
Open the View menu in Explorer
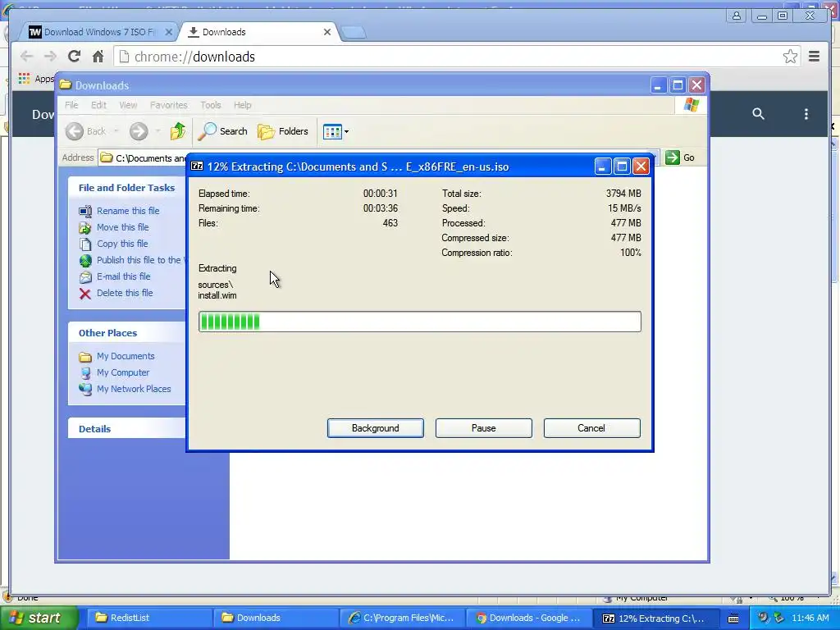click(x=128, y=105)
